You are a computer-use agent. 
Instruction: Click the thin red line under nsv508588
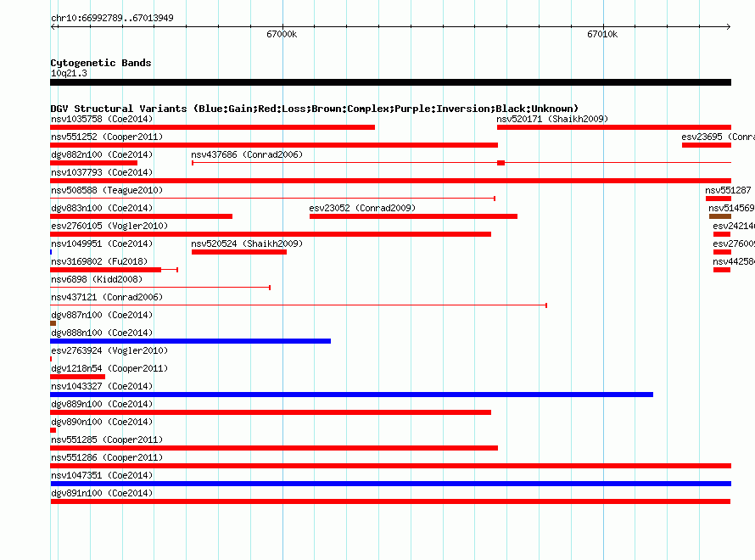click(x=272, y=199)
